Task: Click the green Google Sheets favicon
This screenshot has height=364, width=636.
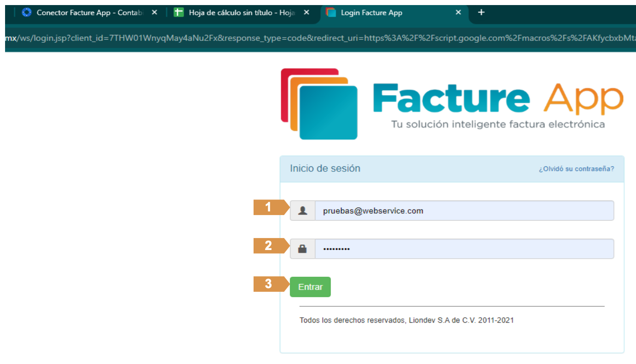Action: 179,12
